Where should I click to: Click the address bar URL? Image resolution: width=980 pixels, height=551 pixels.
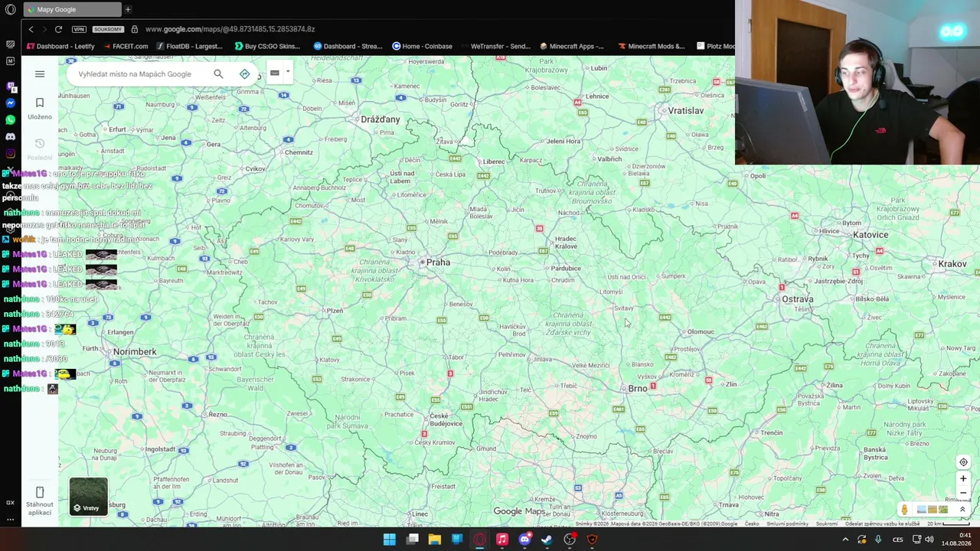click(230, 29)
